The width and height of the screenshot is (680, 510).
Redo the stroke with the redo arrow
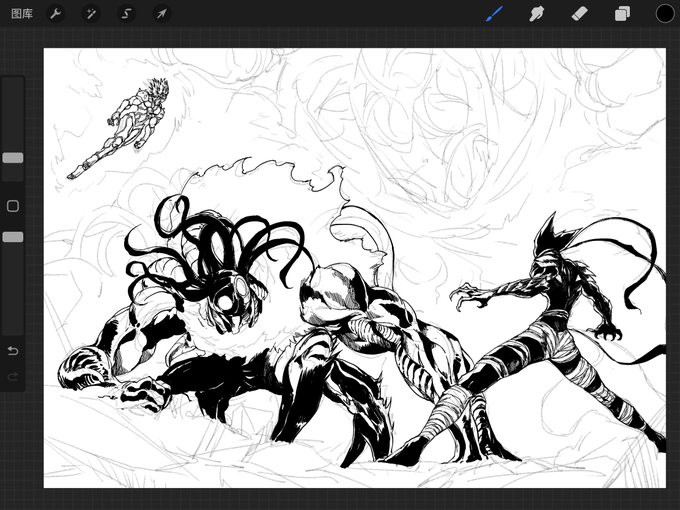click(x=13, y=376)
